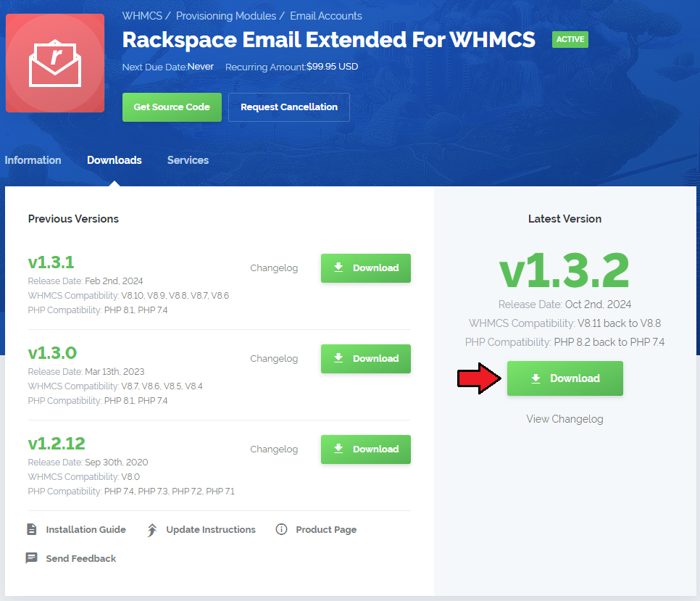This screenshot has height=601, width=700.
Task: Click the Update Instructions arrow icon
Action: tap(152, 530)
